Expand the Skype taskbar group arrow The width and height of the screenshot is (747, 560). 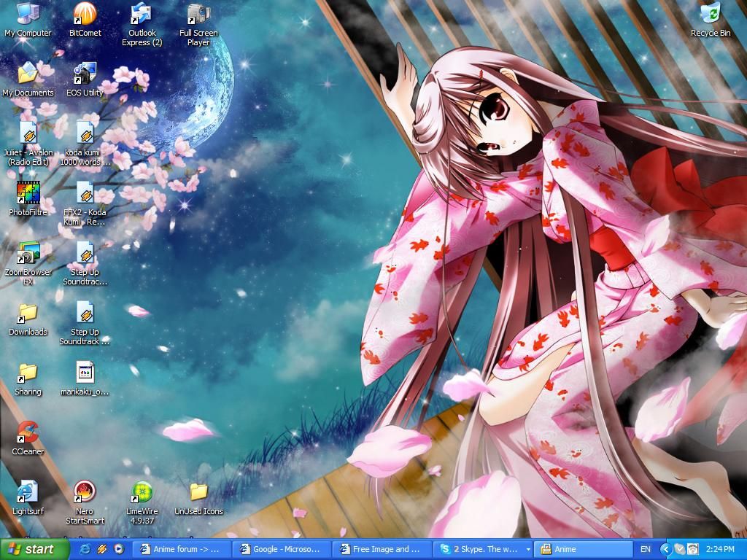click(528, 550)
